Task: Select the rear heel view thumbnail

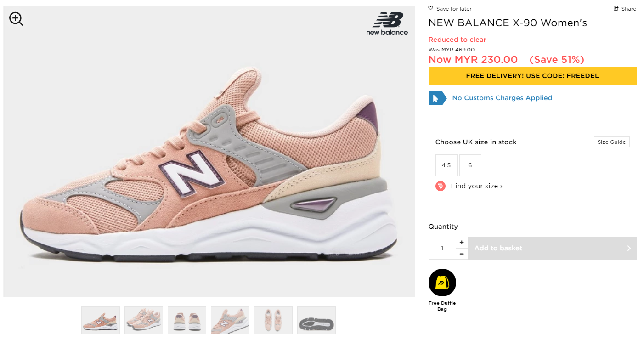Action: click(187, 320)
